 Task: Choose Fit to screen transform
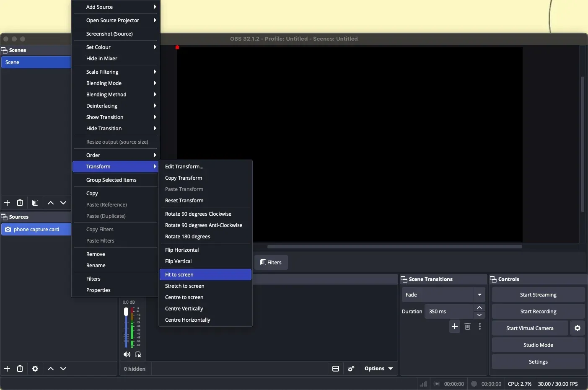(x=205, y=275)
